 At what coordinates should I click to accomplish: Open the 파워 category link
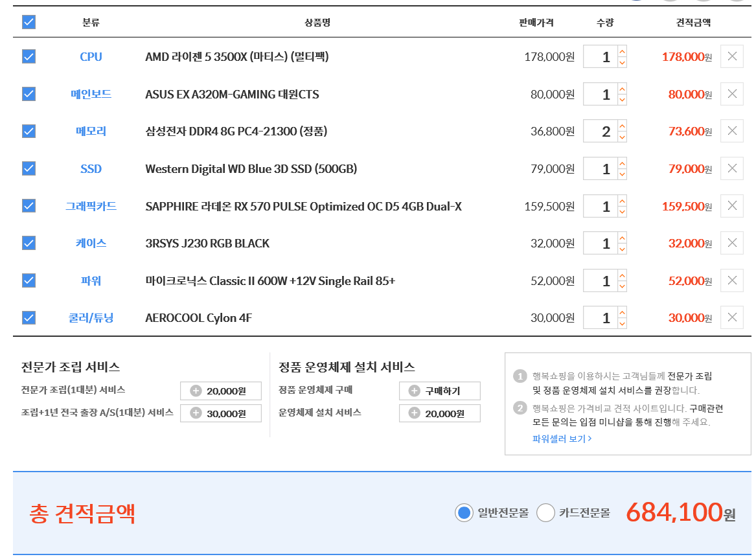91,280
